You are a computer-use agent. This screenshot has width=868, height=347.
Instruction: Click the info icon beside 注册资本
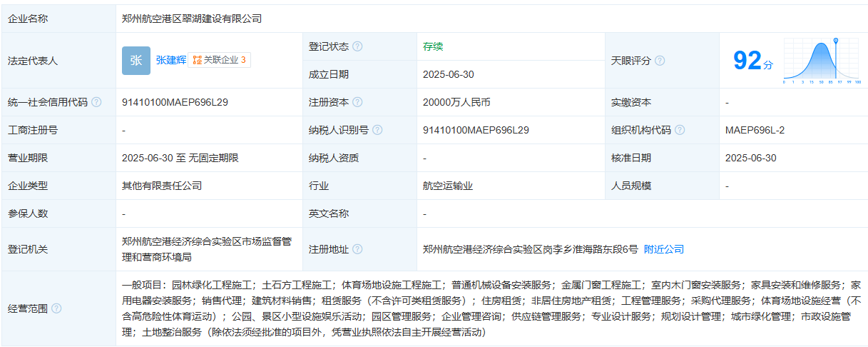coord(357,102)
